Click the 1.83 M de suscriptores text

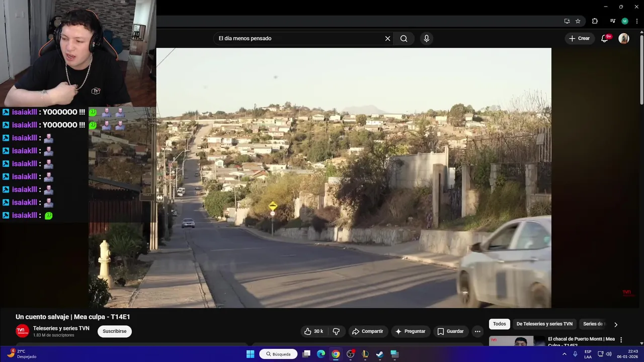tap(53, 335)
